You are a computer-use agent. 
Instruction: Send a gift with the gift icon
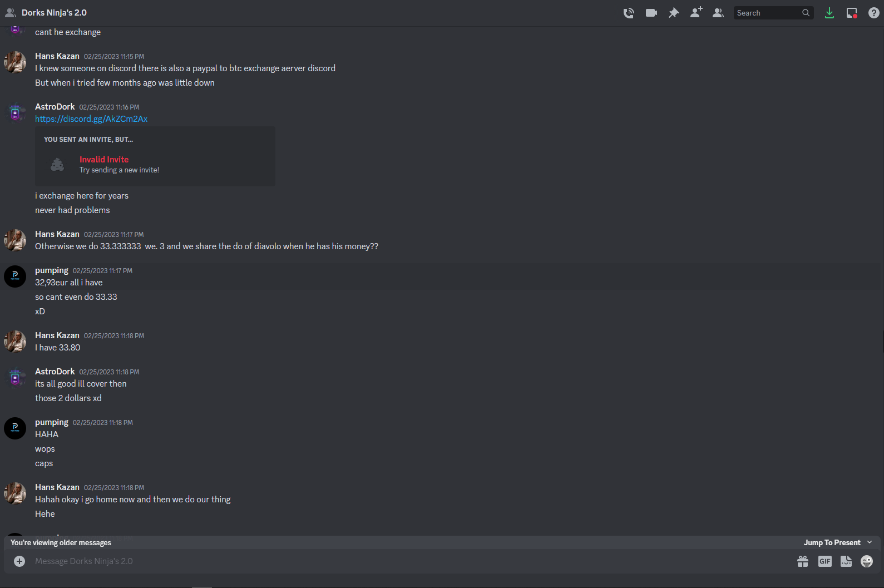803,561
